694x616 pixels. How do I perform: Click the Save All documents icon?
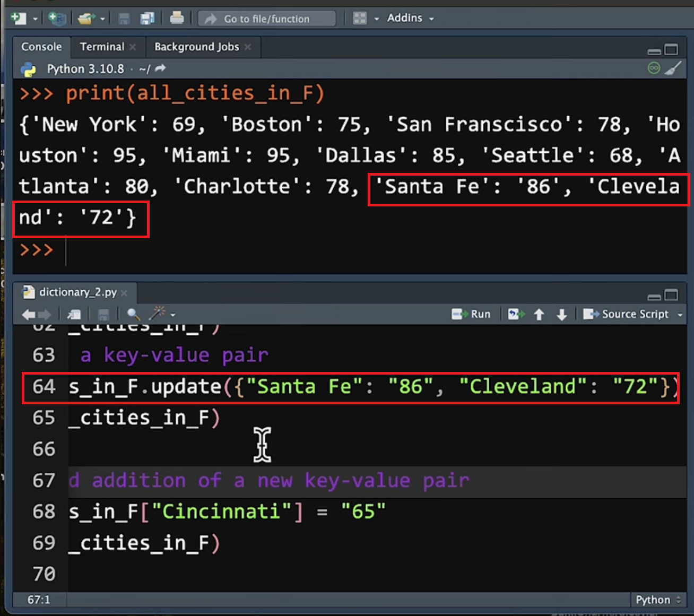coord(147,19)
